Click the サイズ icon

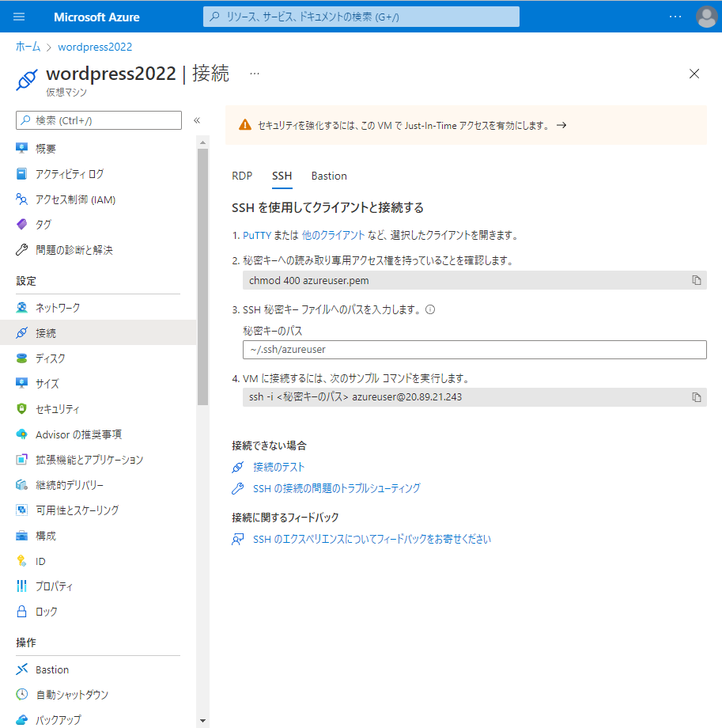coord(21,383)
